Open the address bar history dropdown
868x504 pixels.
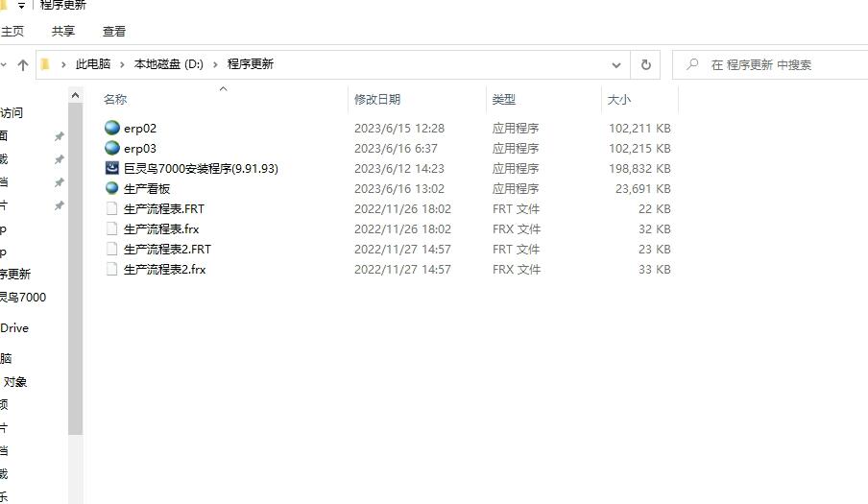point(616,64)
